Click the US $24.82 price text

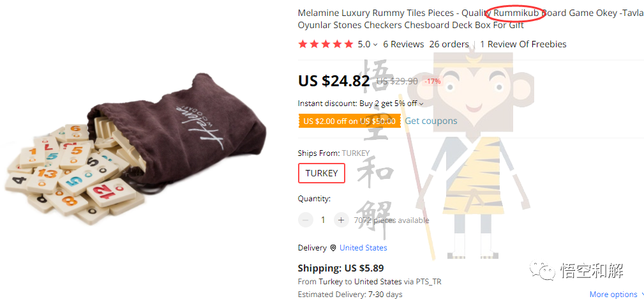click(334, 80)
